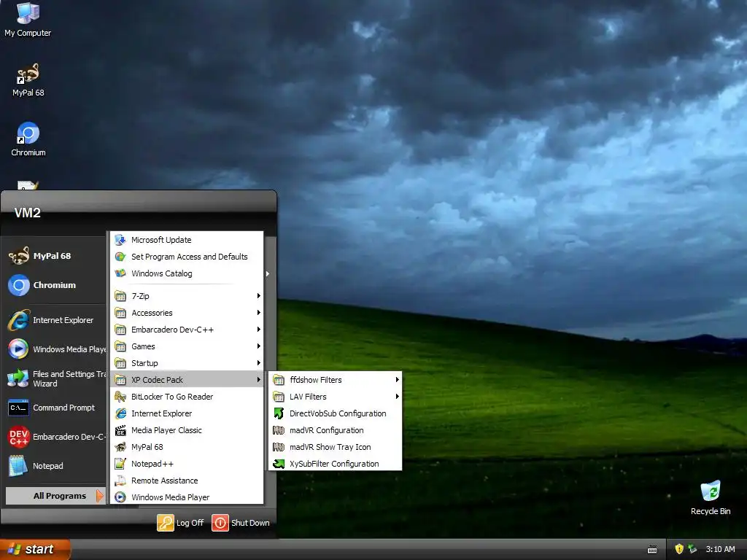This screenshot has width=747, height=560.
Task: Expand LAV Filters submenu
Action: coord(335,397)
